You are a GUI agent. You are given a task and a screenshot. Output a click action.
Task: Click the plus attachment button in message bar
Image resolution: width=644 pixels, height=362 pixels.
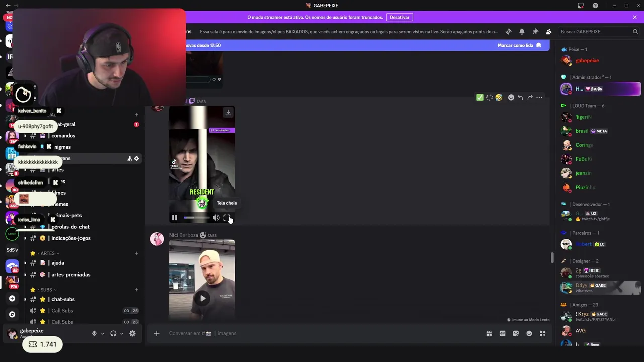157,333
